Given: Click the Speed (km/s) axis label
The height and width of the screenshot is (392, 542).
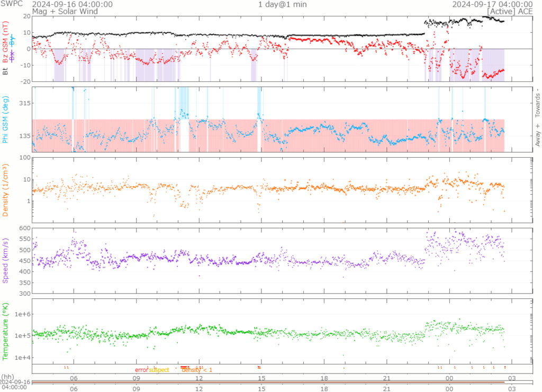Looking at the screenshot, I should [6, 260].
